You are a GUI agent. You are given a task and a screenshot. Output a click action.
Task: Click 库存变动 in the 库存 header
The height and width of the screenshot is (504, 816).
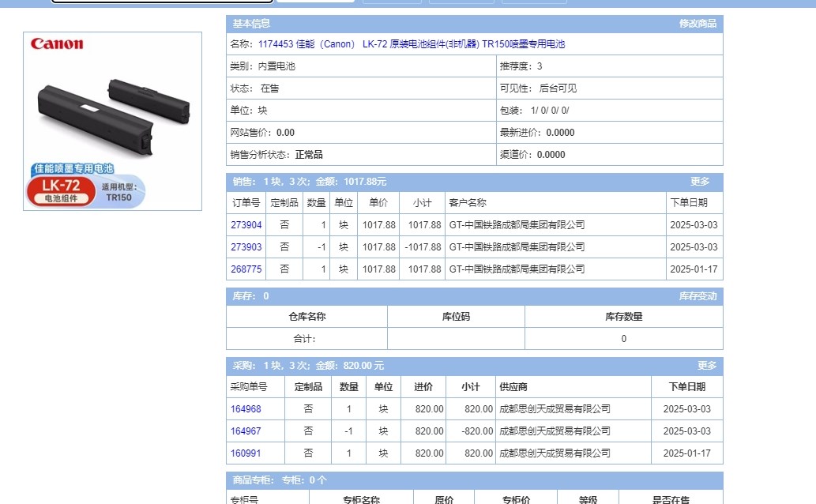coord(698,296)
